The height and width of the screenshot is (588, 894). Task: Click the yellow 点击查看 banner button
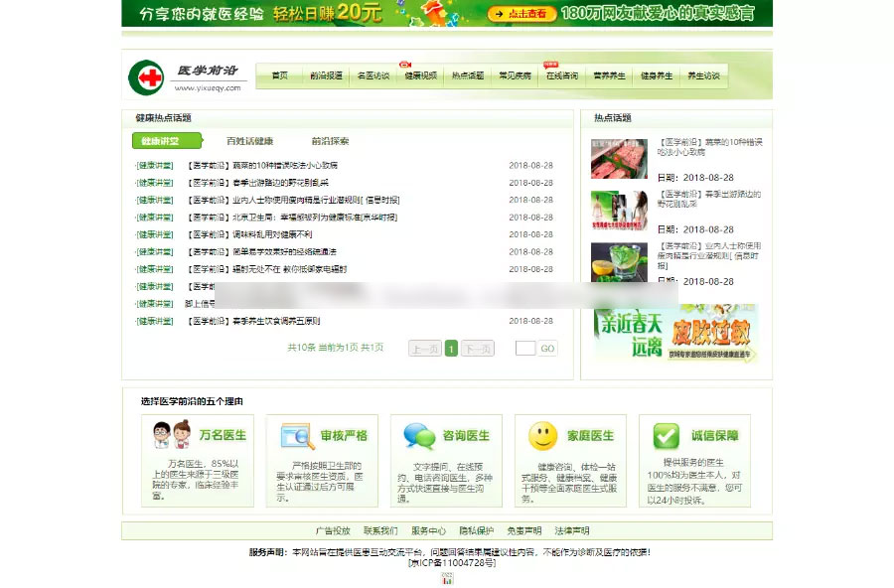(x=522, y=14)
